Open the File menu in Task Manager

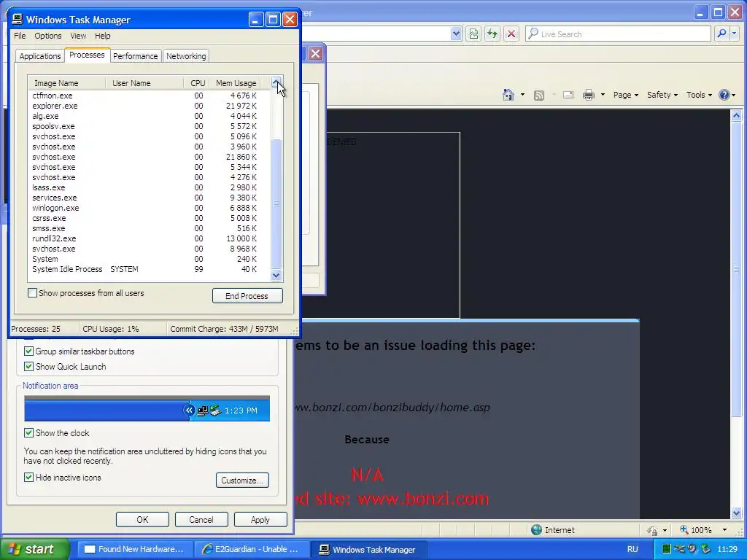(x=20, y=36)
